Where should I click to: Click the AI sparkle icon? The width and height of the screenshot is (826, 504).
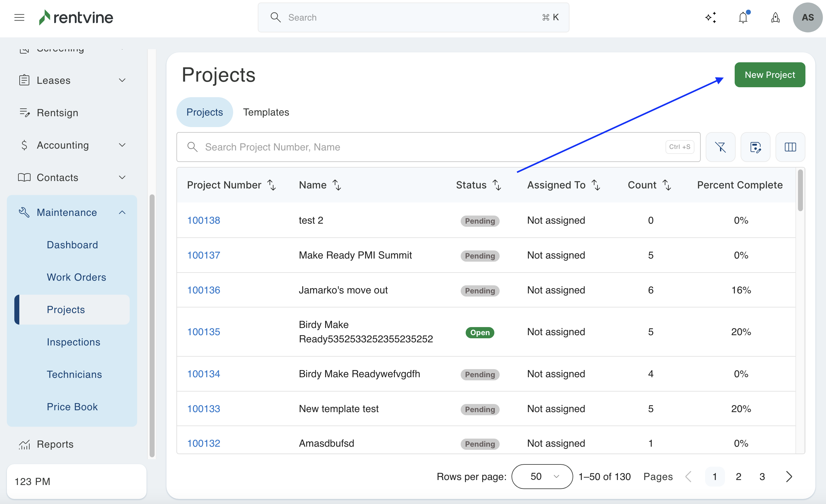711,17
